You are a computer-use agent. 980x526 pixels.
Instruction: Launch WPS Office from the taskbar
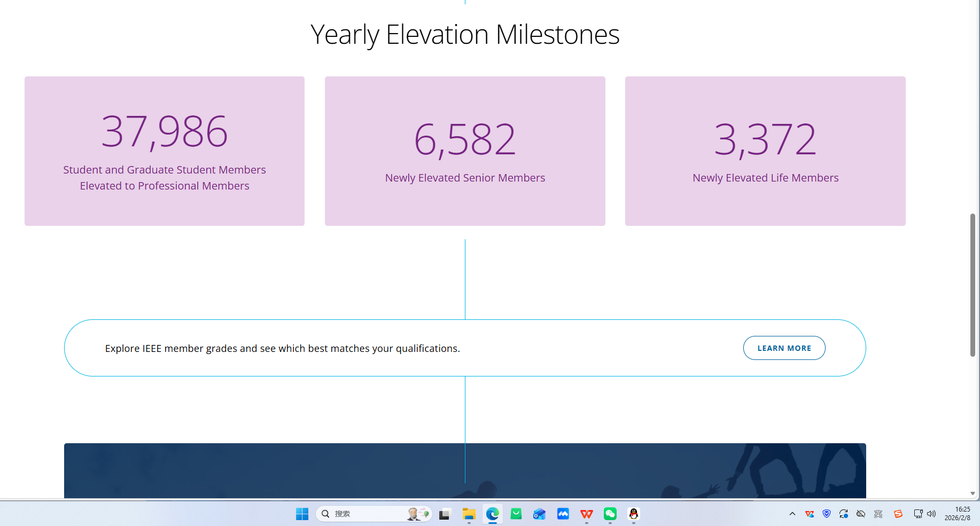tap(586, 514)
